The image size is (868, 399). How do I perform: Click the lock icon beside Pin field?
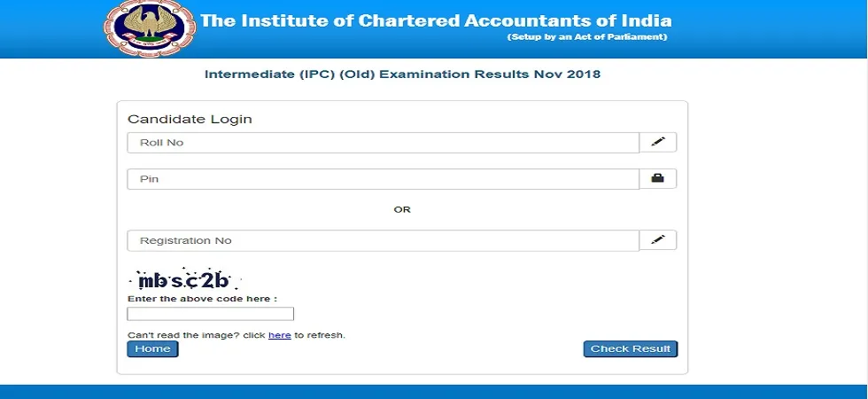pos(657,178)
